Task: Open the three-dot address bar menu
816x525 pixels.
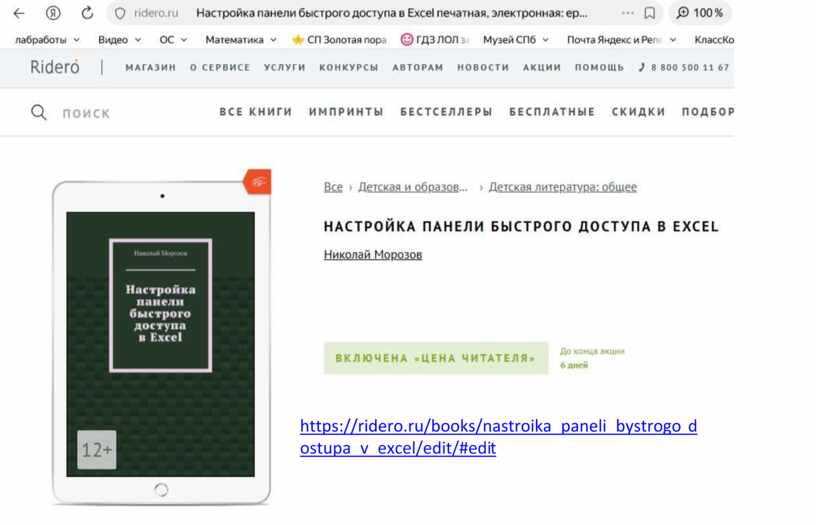Action: (x=627, y=13)
